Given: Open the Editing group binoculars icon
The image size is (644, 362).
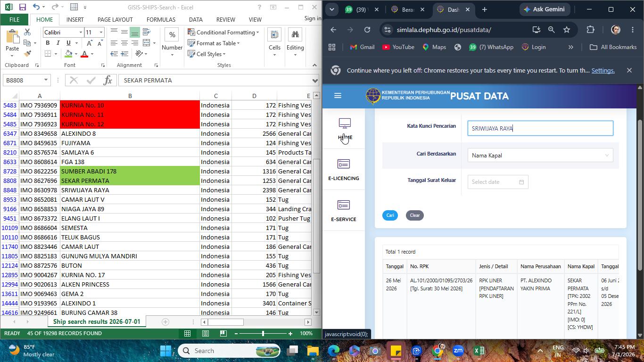Looking at the screenshot, I should point(295,35).
